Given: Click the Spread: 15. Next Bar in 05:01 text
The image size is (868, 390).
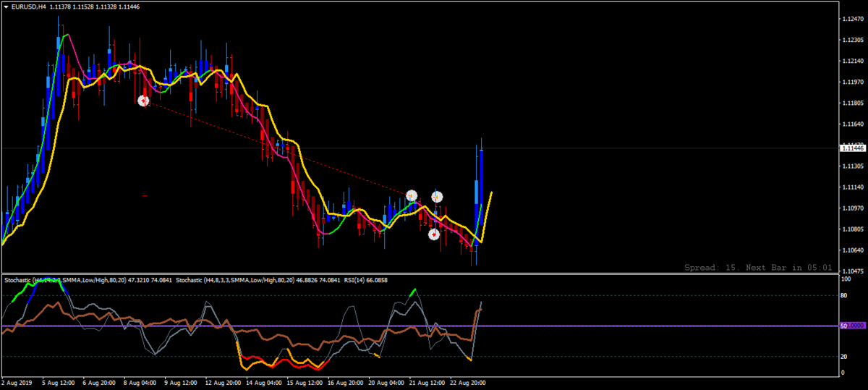Looking at the screenshot, I should (x=758, y=267).
